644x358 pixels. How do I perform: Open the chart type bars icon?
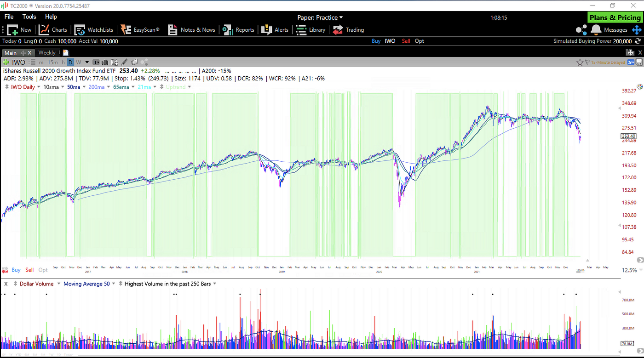pyautogui.click(x=104, y=62)
